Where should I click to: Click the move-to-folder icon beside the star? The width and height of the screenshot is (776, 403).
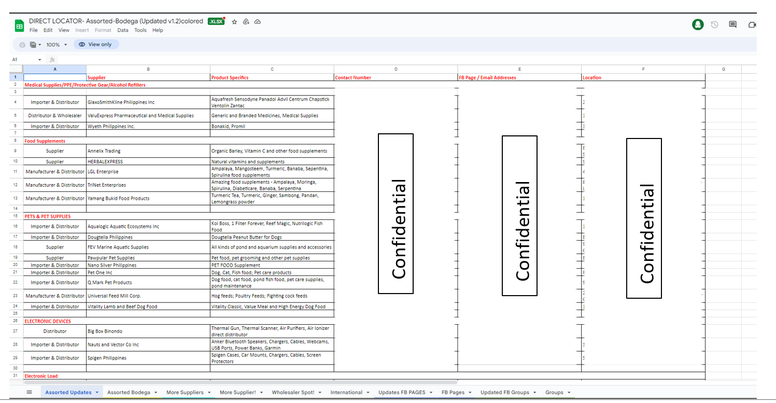(246, 22)
